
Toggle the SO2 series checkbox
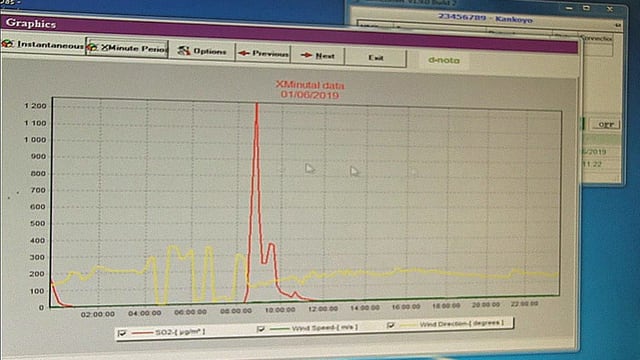click(x=122, y=333)
